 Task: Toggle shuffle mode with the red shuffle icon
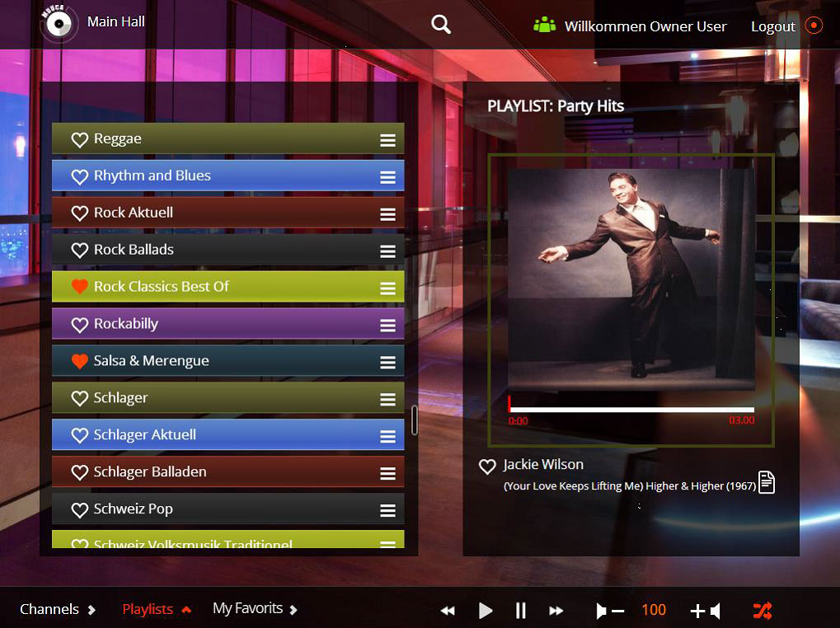click(763, 611)
